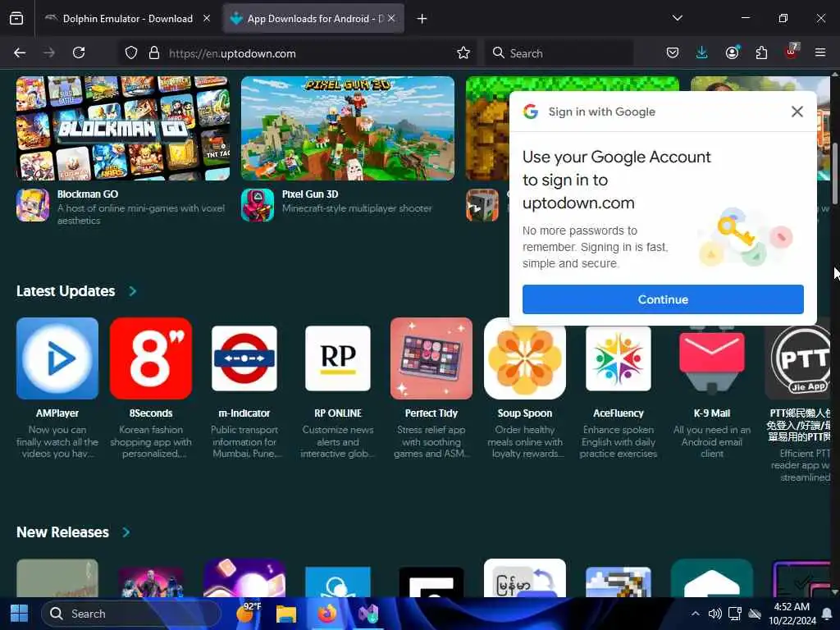Select the App Downloads for Android tab
Image resolution: width=840 pixels, height=630 pixels.
coord(313,19)
